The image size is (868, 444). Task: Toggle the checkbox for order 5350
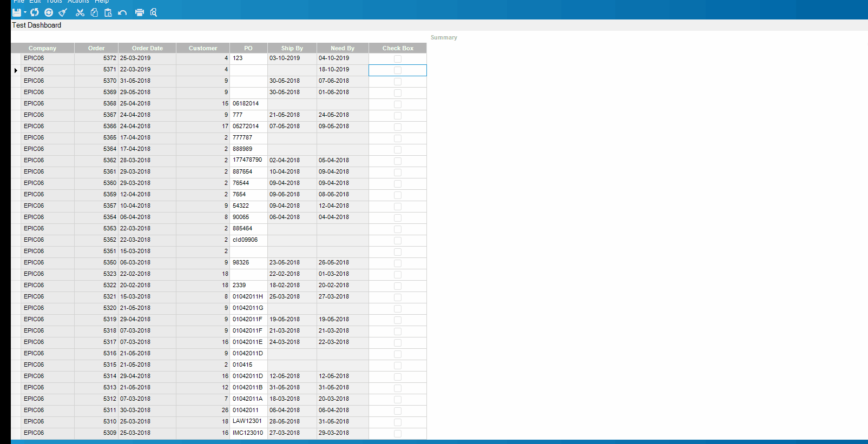398,263
